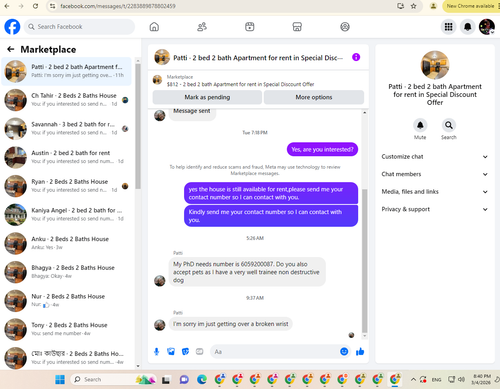Choose a sticker icon in composer

tap(185, 351)
